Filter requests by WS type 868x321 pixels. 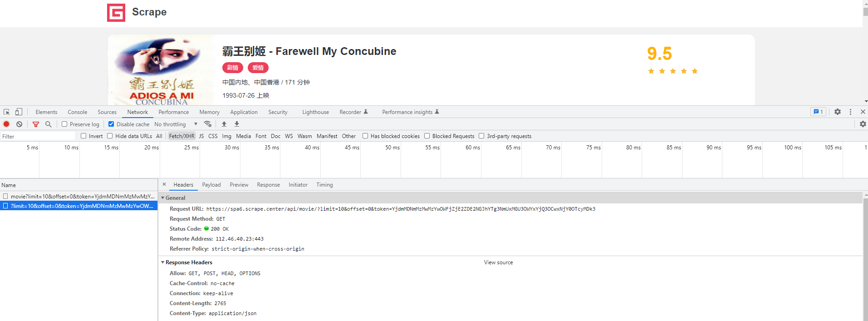point(289,136)
